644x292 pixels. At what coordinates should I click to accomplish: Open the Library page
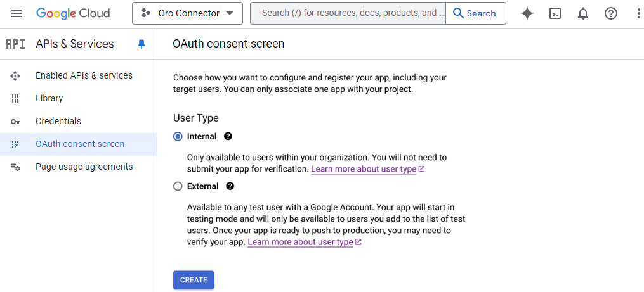(x=49, y=98)
